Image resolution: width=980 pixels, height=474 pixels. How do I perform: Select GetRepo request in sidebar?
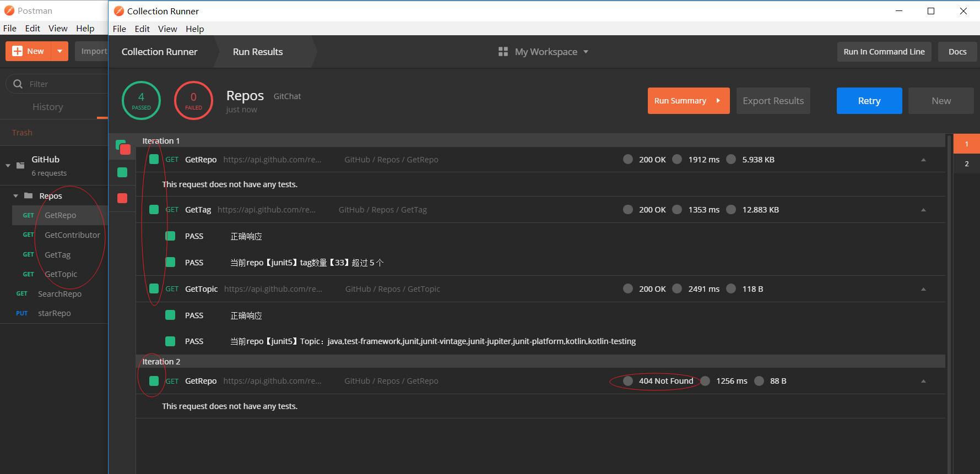click(x=60, y=215)
